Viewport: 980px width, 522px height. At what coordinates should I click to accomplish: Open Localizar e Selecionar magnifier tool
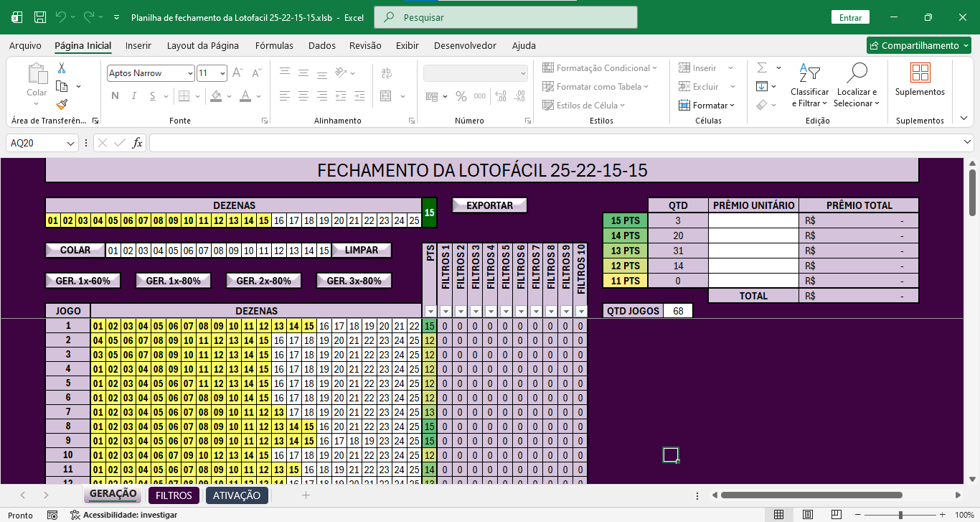coord(857,86)
